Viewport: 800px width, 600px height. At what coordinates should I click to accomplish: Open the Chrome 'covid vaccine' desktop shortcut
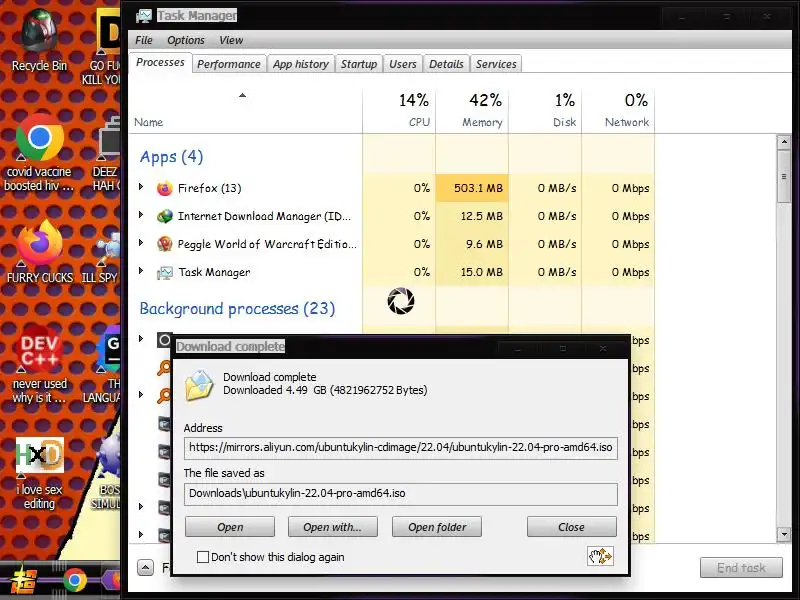(39, 153)
